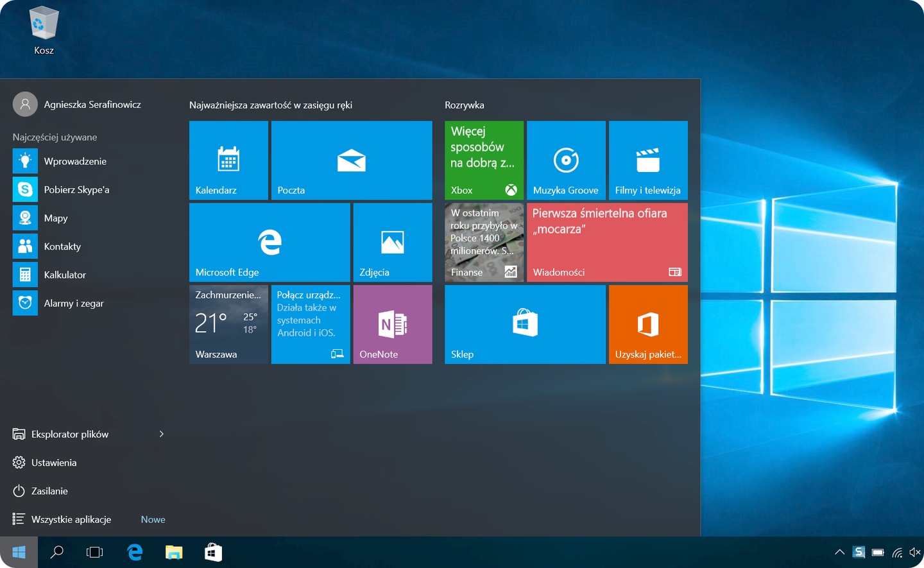Launch Edge from the taskbar
This screenshot has width=924, height=568.
click(135, 552)
